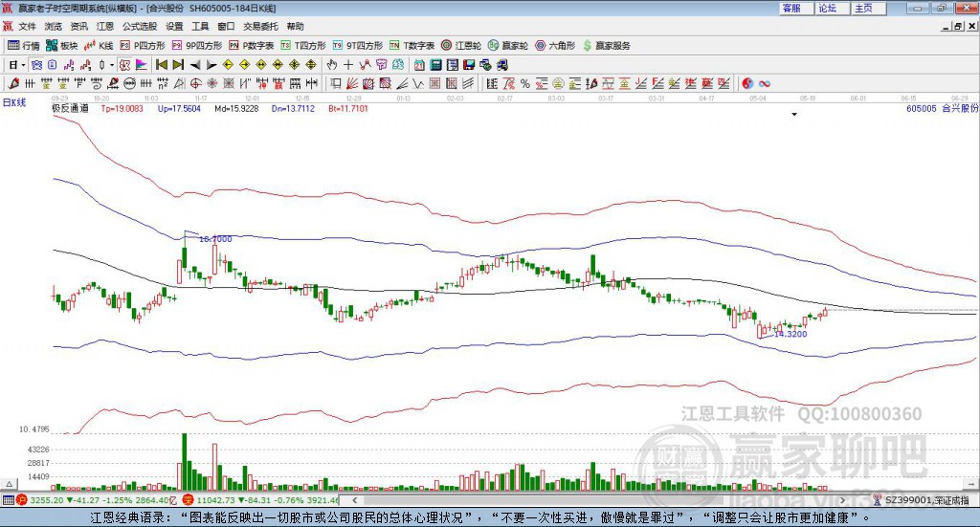This screenshot has height=527, width=980.
Task: Click the Md=15.9228 value
Action: point(236,108)
